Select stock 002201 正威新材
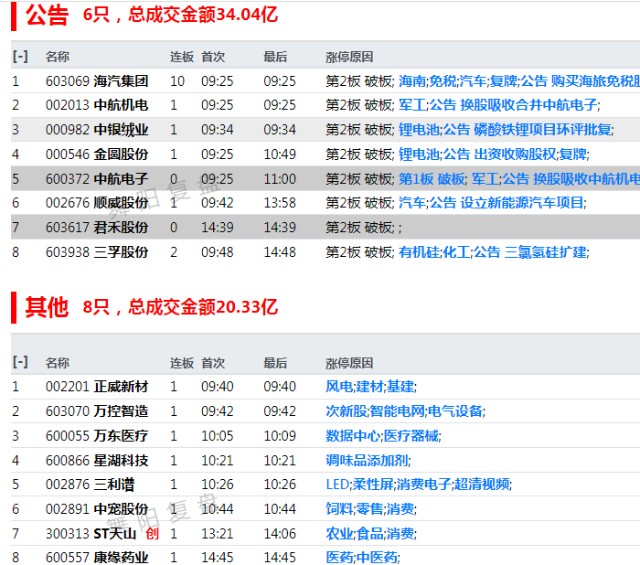The image size is (640, 565). 97,386
